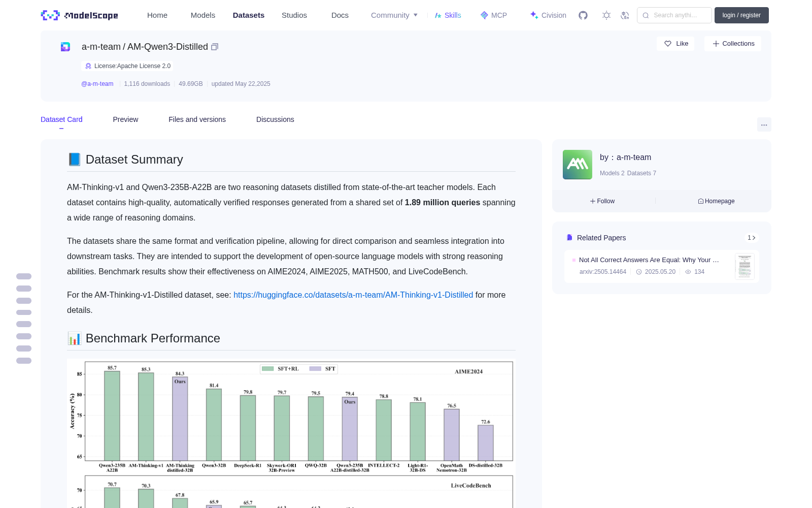The height and width of the screenshot is (508, 812).
Task: Copy dataset name with the copy icon
Action: [x=215, y=47]
